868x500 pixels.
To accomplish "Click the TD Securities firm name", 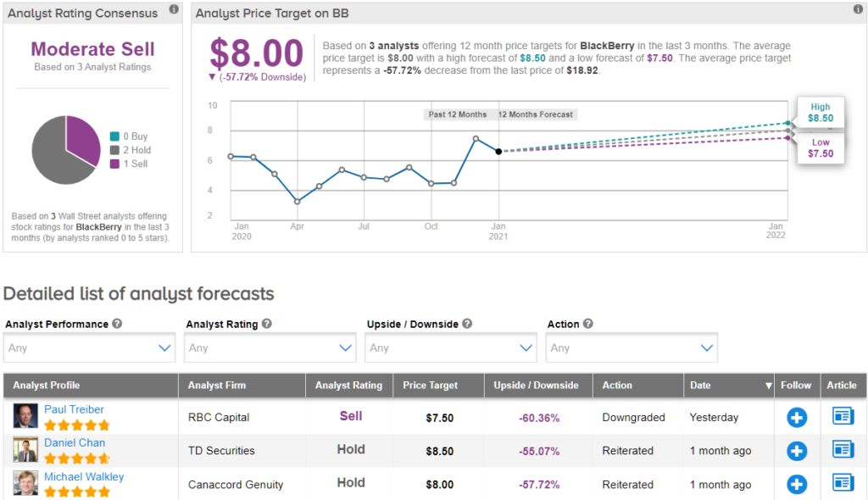I will tap(221, 451).
